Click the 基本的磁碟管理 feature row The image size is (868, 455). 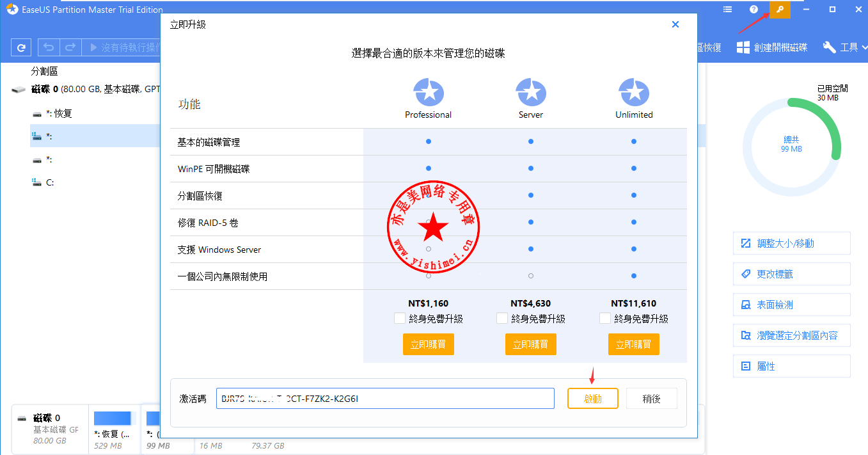pos(429,142)
